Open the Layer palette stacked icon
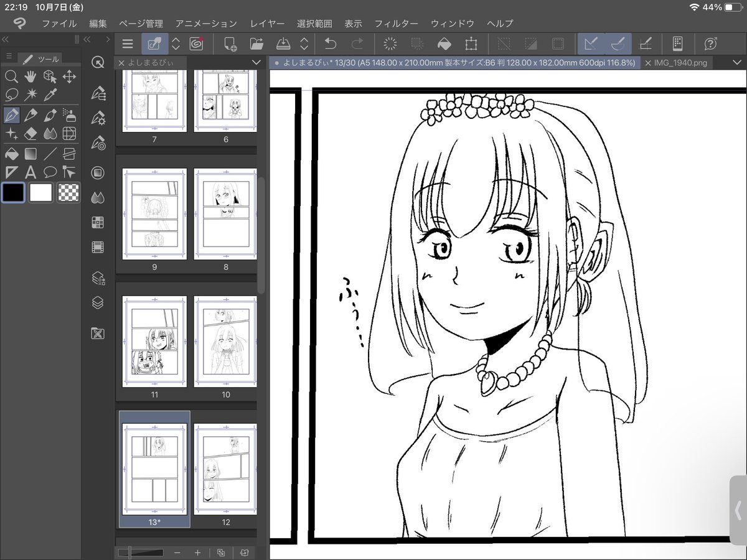This screenshot has height=560, width=747. (x=98, y=303)
